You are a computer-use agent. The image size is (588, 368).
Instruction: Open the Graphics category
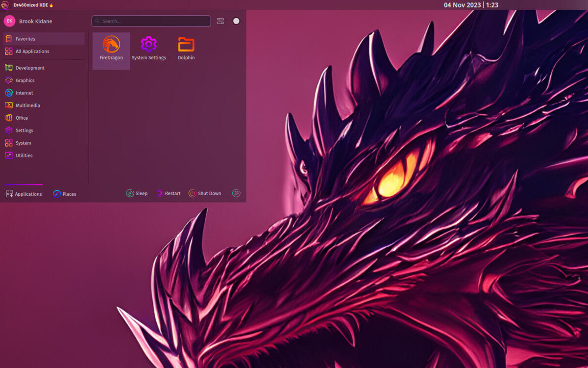pyautogui.click(x=44, y=80)
